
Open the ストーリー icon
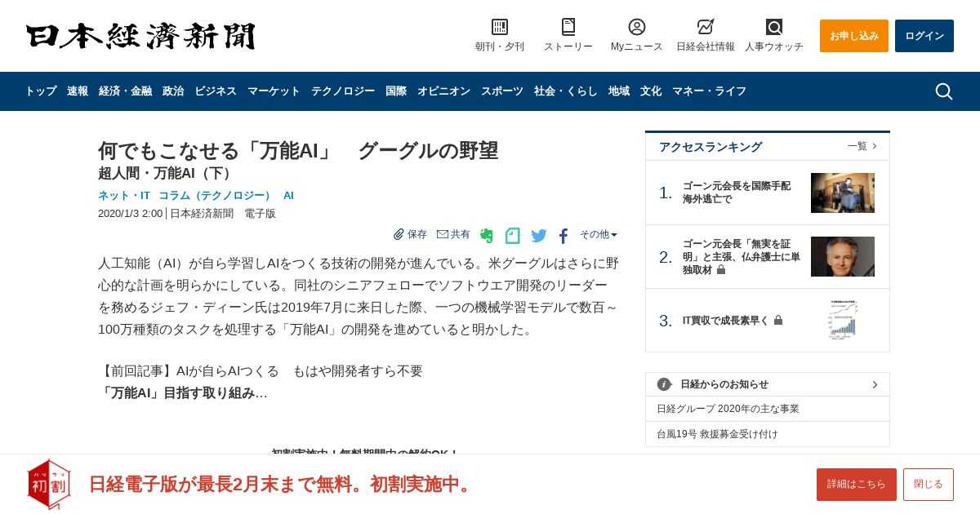coord(568,27)
